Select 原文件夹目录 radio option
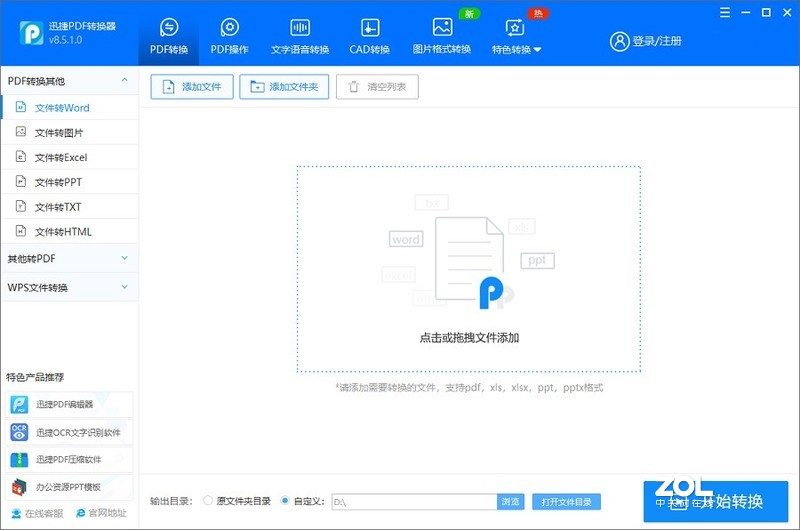 (208, 500)
